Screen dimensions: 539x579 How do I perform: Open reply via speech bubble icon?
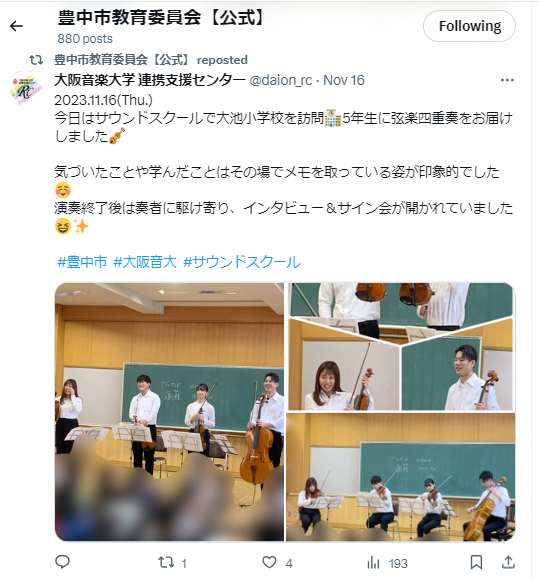(x=62, y=562)
